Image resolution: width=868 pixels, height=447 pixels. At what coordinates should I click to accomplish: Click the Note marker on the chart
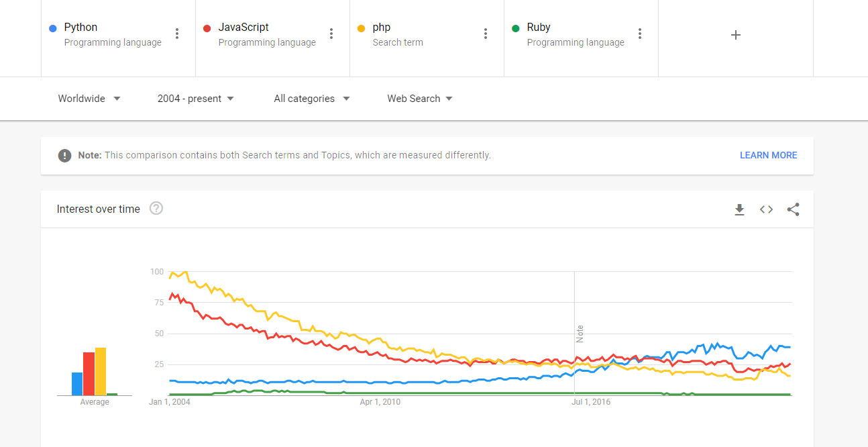pos(580,334)
